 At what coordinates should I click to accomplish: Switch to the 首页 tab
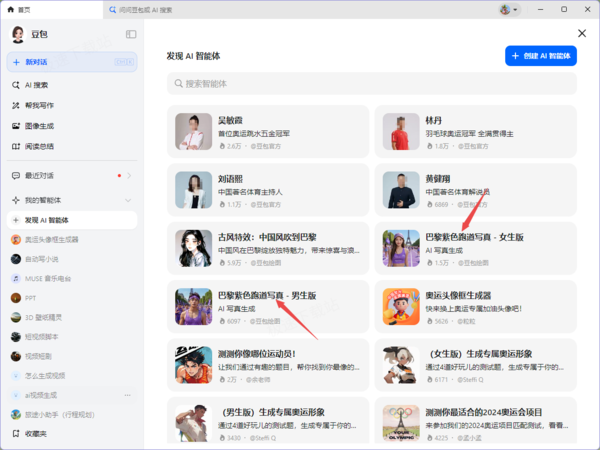(52, 10)
